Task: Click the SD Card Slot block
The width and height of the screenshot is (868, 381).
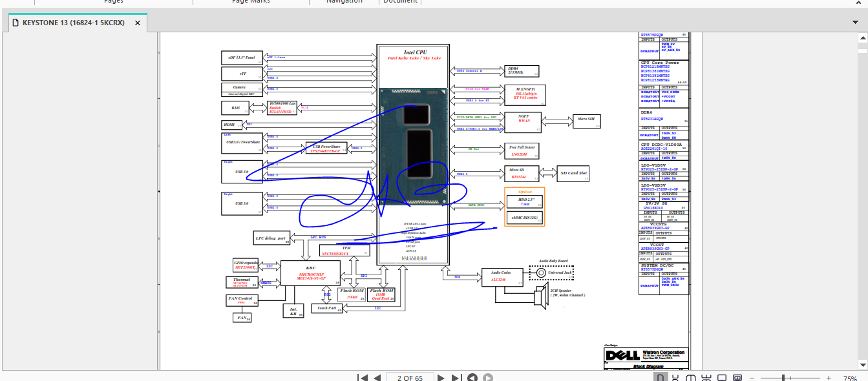Action: tap(573, 173)
